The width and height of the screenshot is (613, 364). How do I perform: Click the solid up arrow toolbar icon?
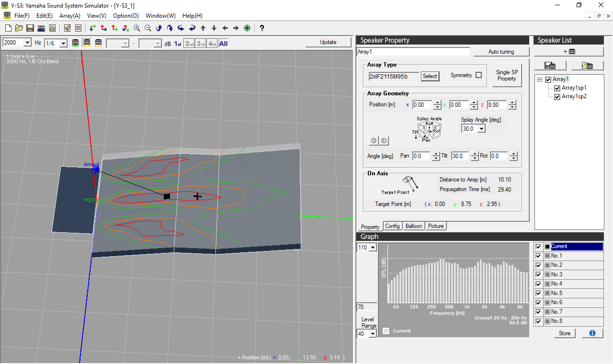click(x=203, y=28)
